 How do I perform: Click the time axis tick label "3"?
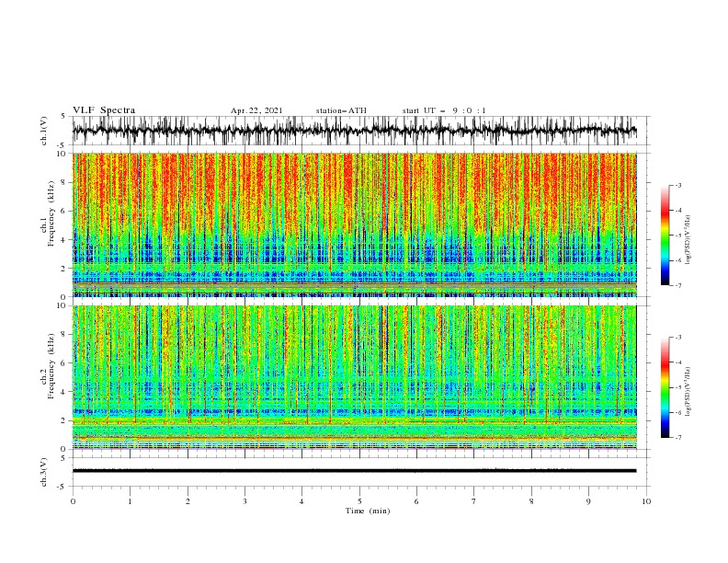(245, 501)
